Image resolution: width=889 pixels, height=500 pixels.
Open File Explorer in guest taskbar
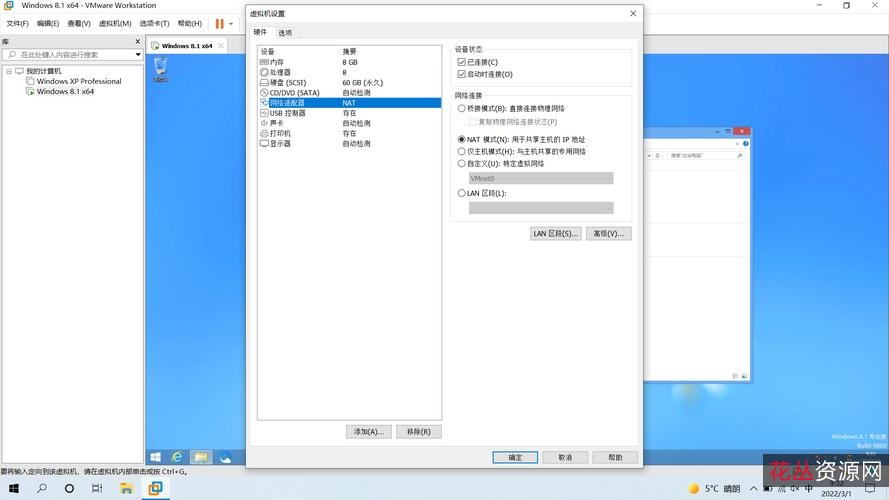pos(201,457)
